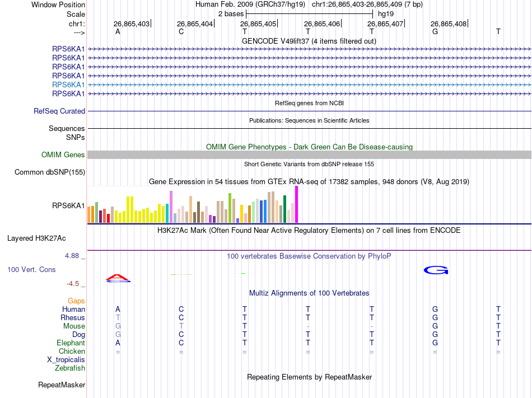
Task: Click gray base G in Dog alignment row
Action: tap(118, 335)
